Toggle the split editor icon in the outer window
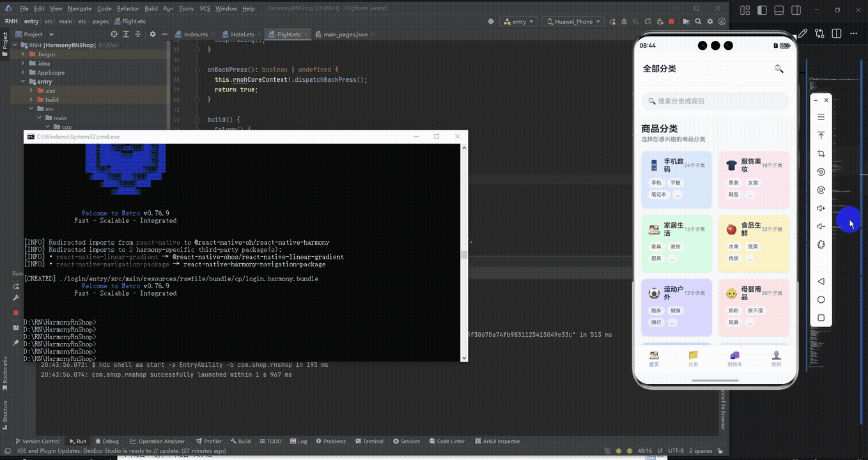The image size is (868, 460). [838, 34]
